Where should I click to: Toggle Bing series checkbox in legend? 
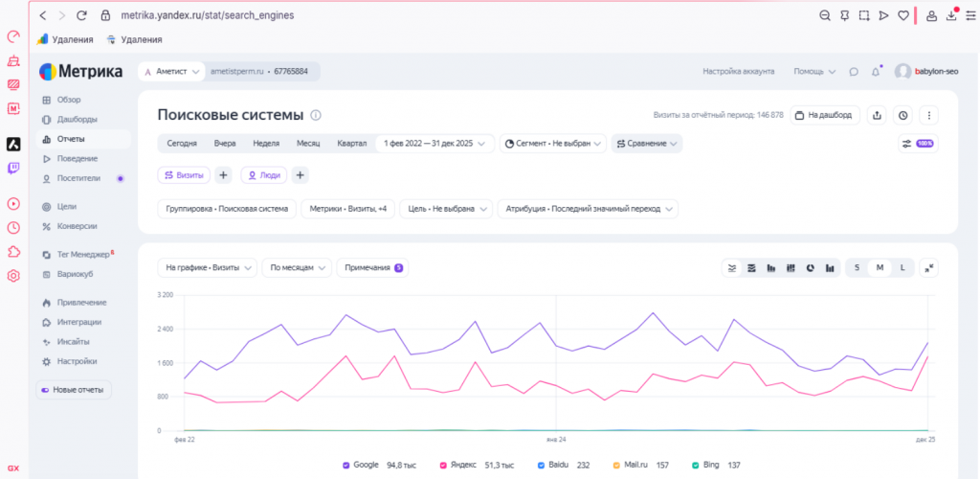(x=695, y=466)
